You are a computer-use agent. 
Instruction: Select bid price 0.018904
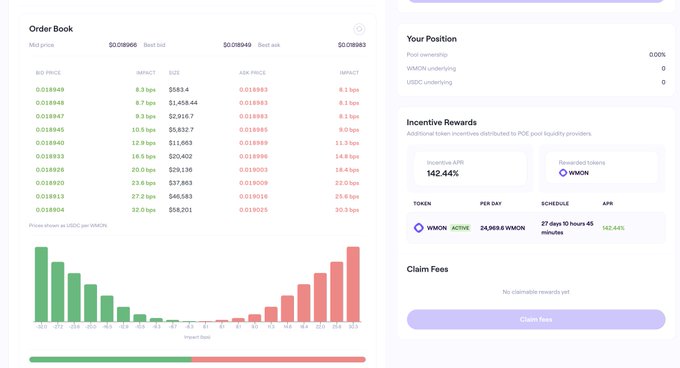[x=50, y=210]
